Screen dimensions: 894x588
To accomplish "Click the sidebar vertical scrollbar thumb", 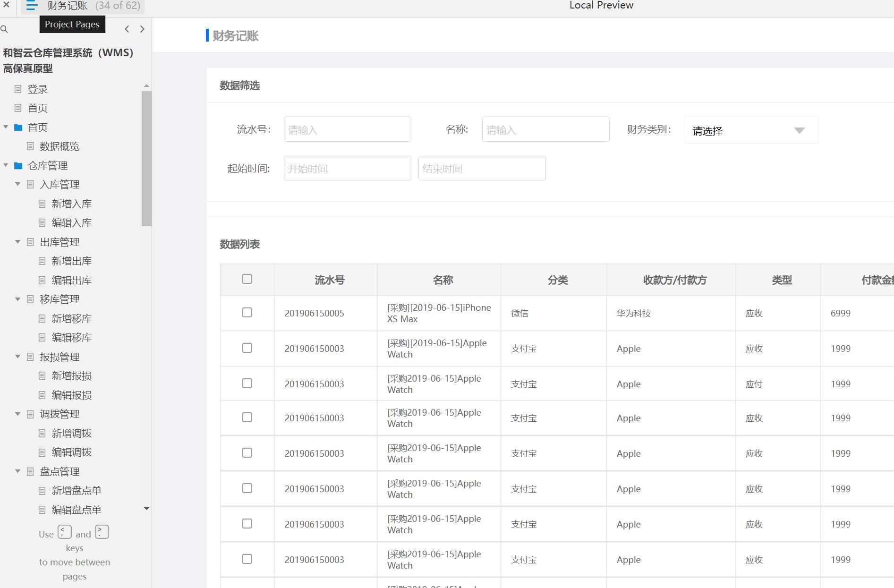I will (146, 159).
